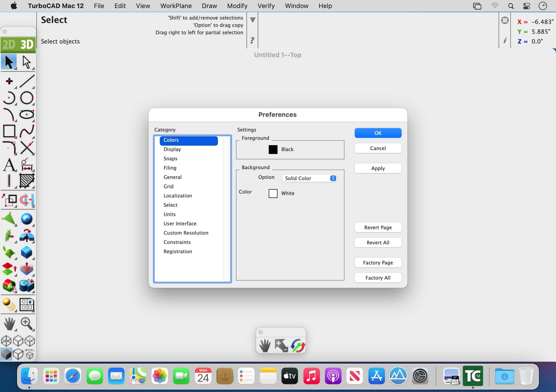Image resolution: width=556 pixels, height=392 pixels.
Task: Activate the Fillet corner tool
Action: click(x=9, y=148)
